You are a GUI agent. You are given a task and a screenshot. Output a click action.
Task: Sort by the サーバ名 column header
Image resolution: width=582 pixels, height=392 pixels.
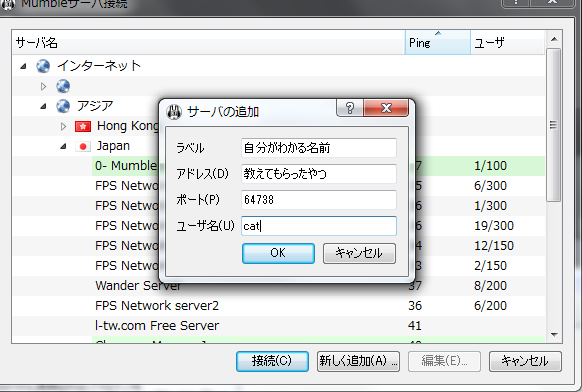[208, 42]
